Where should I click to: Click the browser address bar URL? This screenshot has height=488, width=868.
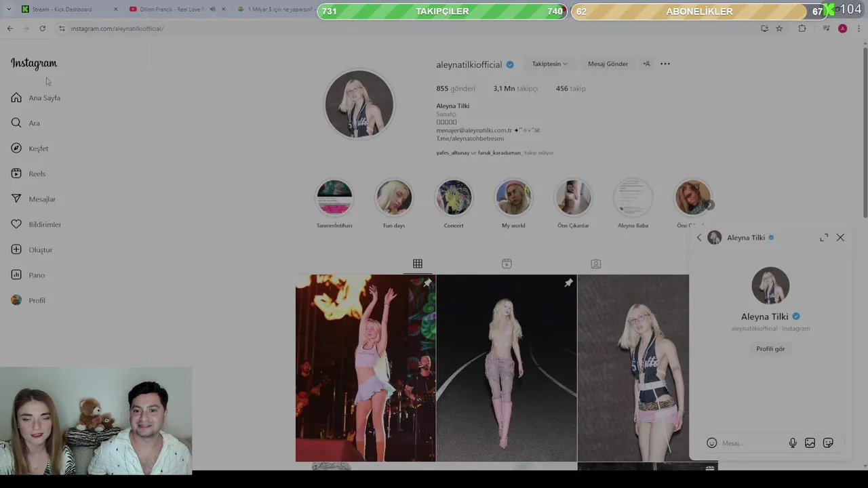point(117,28)
